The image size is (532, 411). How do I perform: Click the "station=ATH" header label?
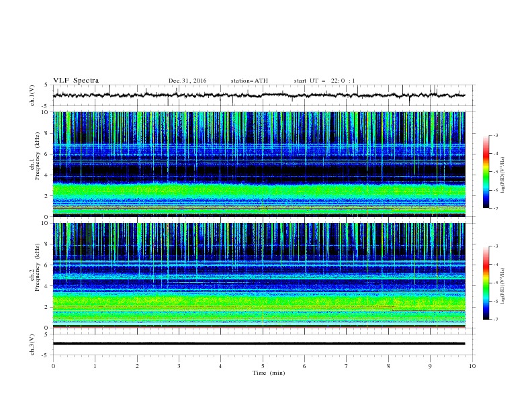(249, 81)
